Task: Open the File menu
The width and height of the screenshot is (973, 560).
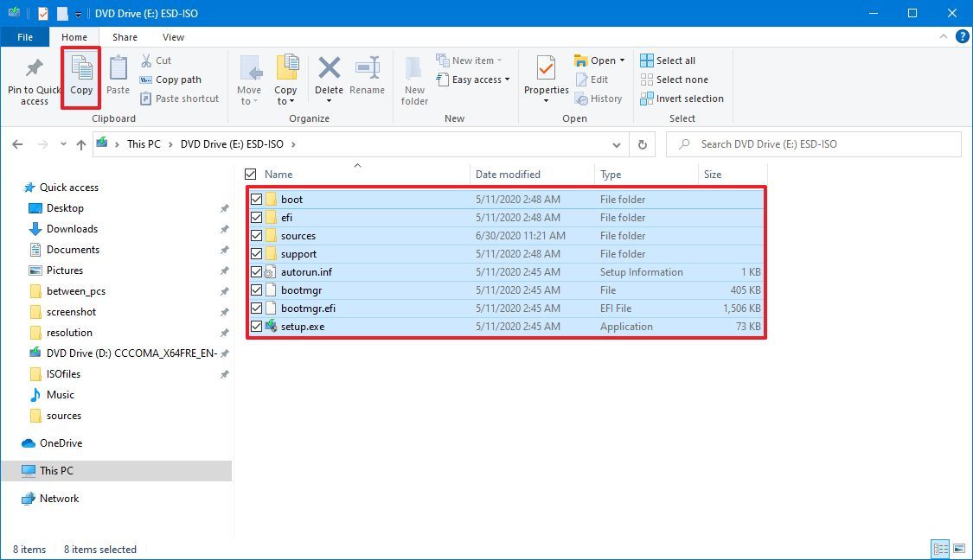Action: [x=25, y=37]
